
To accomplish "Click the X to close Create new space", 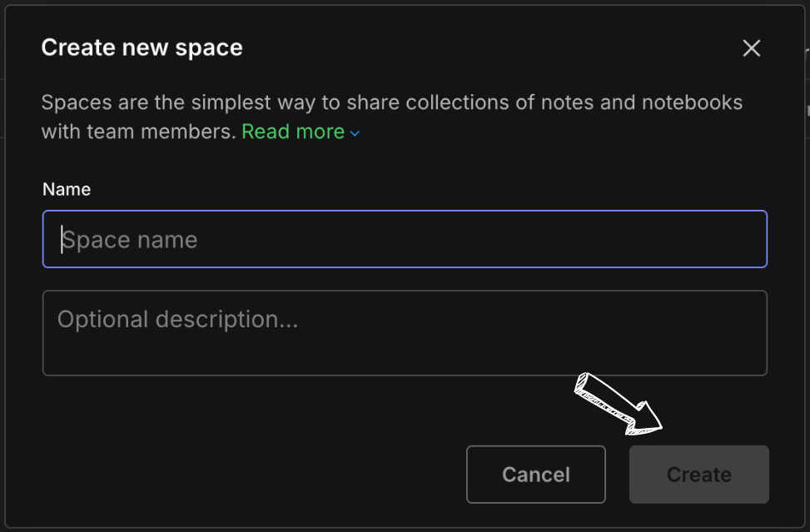I will [x=750, y=47].
